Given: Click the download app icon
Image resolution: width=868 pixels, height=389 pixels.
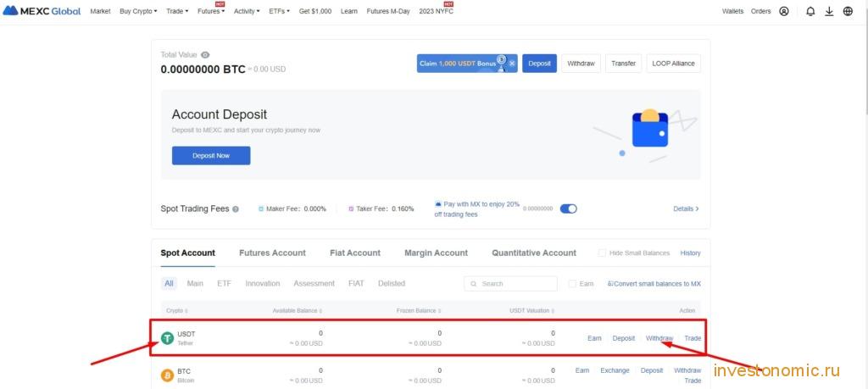Looking at the screenshot, I should pyautogui.click(x=829, y=11).
